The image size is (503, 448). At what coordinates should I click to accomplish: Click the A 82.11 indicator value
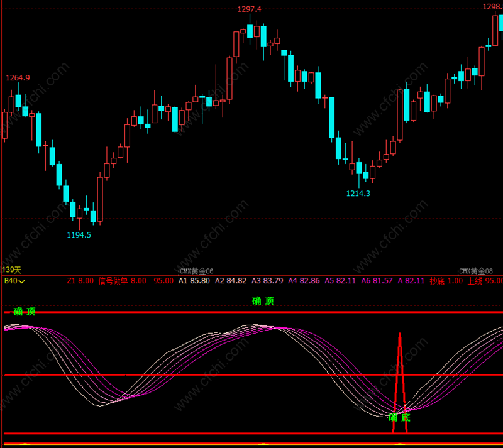tap(411, 281)
